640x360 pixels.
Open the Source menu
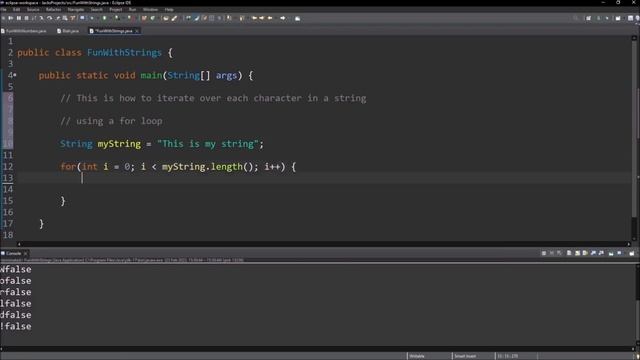click(33, 9)
